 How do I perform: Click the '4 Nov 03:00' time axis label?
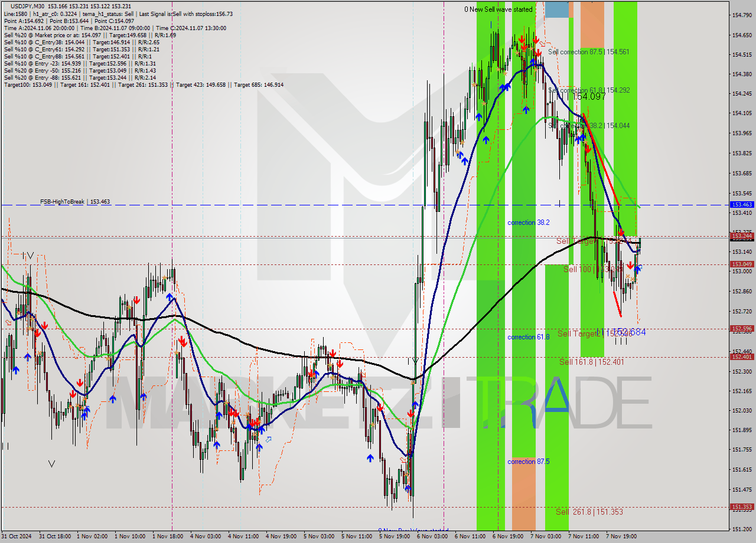tap(206, 537)
